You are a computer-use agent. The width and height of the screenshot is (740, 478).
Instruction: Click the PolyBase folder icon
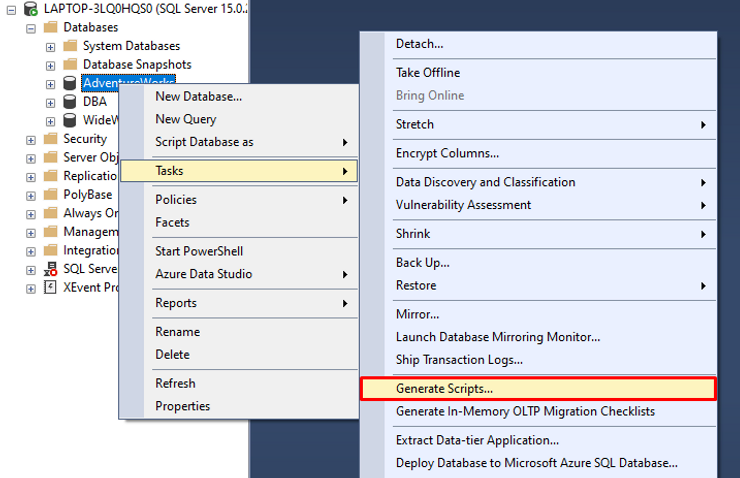click(x=50, y=194)
